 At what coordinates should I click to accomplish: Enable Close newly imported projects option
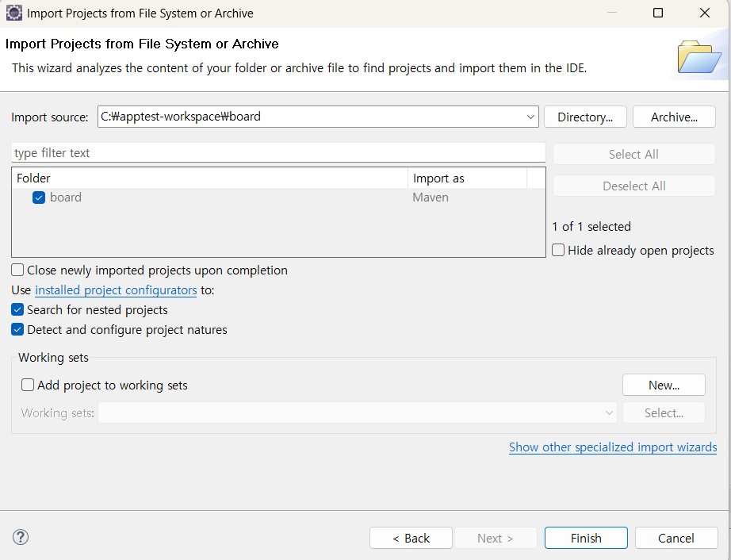pos(18,270)
